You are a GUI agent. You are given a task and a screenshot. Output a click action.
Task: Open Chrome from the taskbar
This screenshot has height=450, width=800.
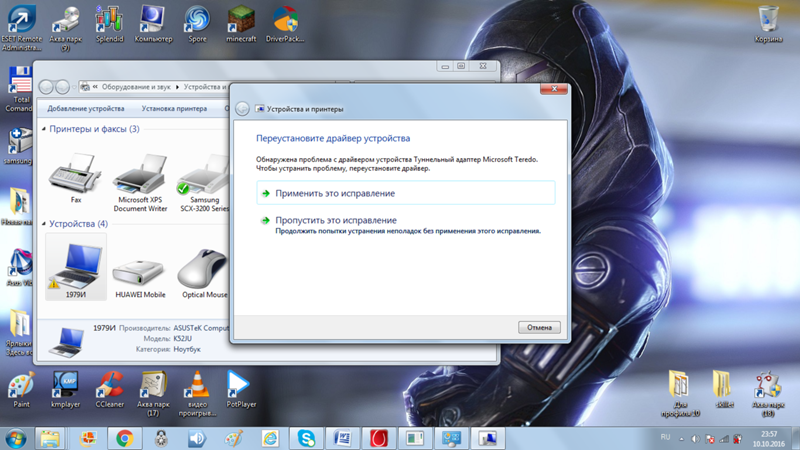click(124, 438)
